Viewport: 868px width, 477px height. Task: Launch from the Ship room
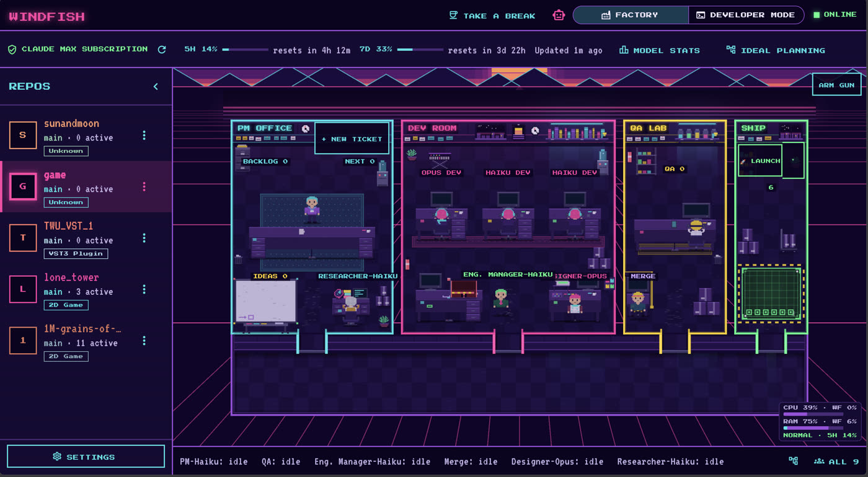pyautogui.click(x=760, y=160)
